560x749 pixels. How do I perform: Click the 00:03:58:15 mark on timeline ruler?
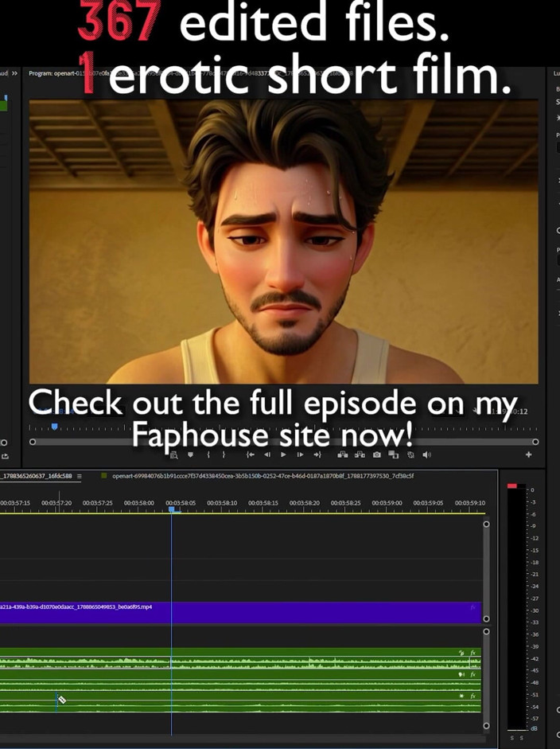pos(263,503)
